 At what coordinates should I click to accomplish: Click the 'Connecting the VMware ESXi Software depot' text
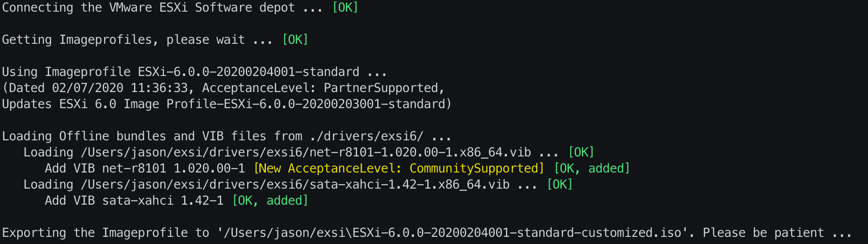(x=148, y=8)
